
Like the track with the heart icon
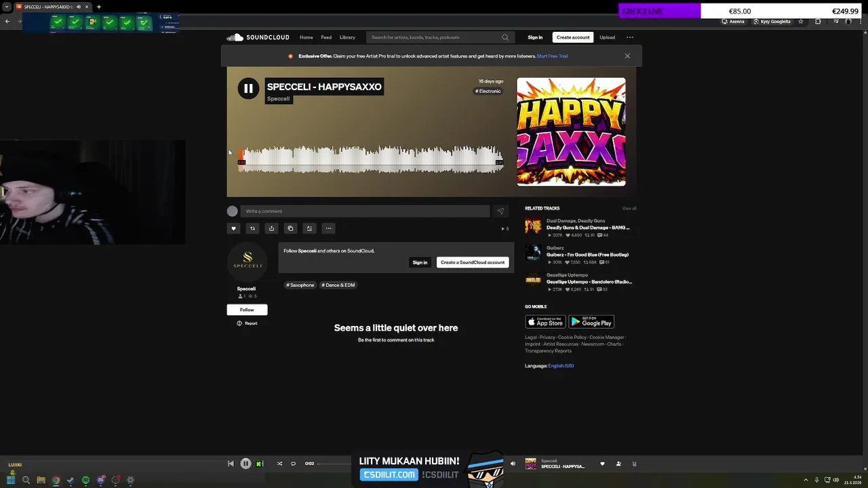tap(233, 228)
